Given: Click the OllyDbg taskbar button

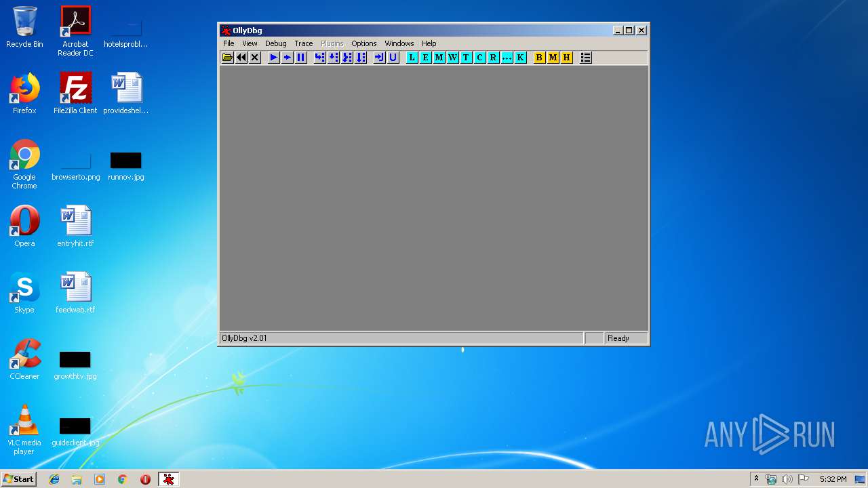Looking at the screenshot, I should [x=169, y=479].
